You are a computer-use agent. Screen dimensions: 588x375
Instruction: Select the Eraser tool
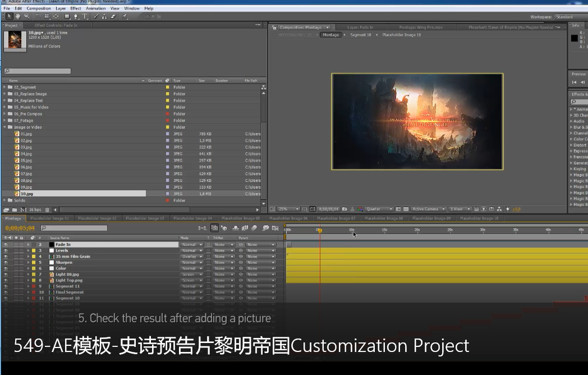pos(113,16)
